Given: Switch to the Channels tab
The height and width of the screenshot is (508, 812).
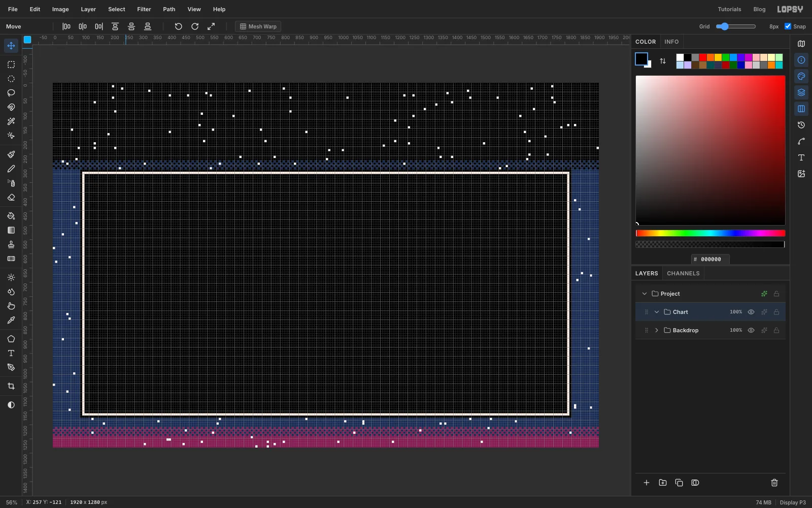Looking at the screenshot, I should (683, 273).
